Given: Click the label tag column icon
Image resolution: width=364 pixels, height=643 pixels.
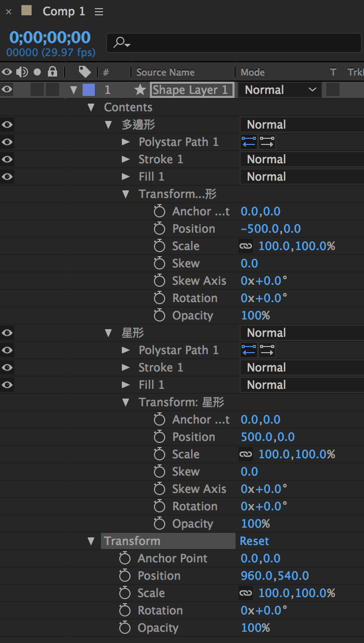Looking at the screenshot, I should coord(85,72).
